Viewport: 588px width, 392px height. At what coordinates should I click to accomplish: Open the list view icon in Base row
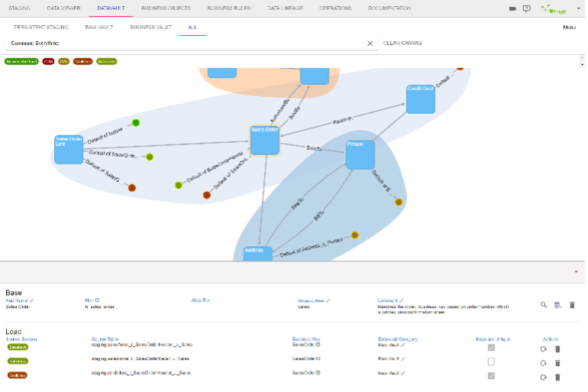[558, 305]
